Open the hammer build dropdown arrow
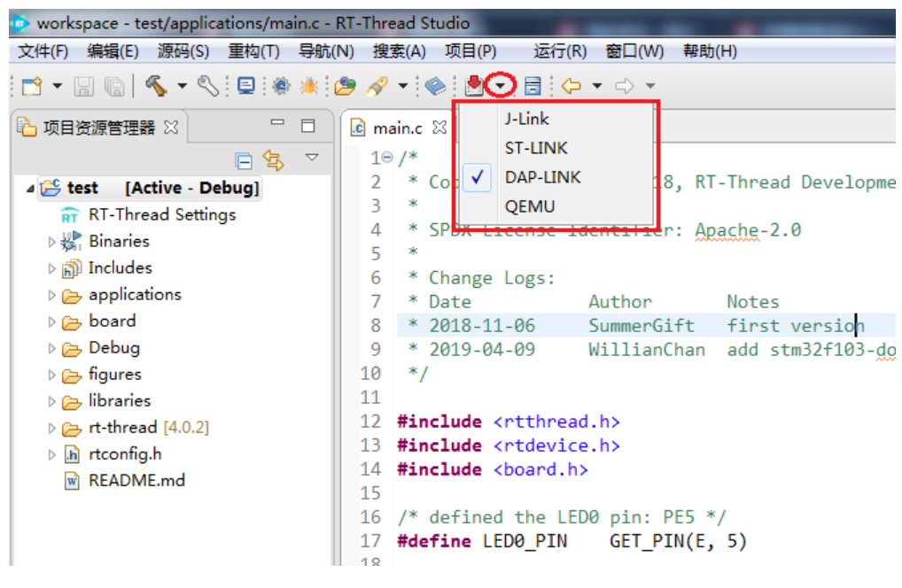902x588 pixels. click(183, 86)
